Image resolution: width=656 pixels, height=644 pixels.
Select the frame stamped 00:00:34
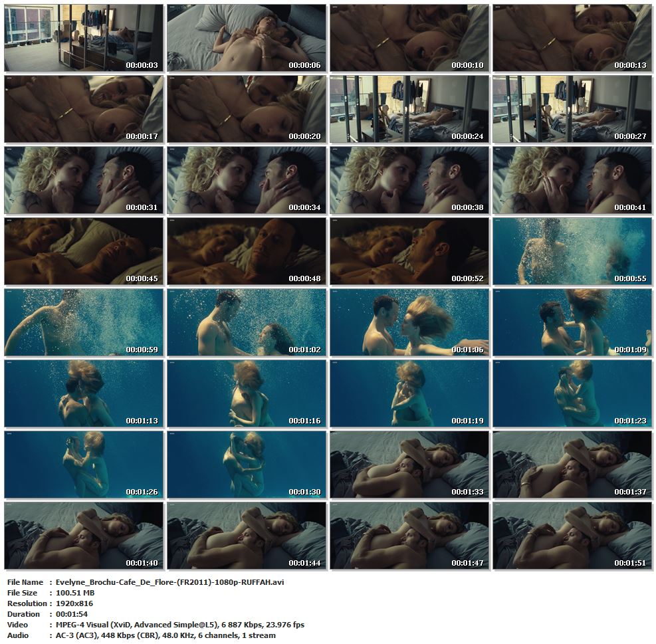pos(247,180)
